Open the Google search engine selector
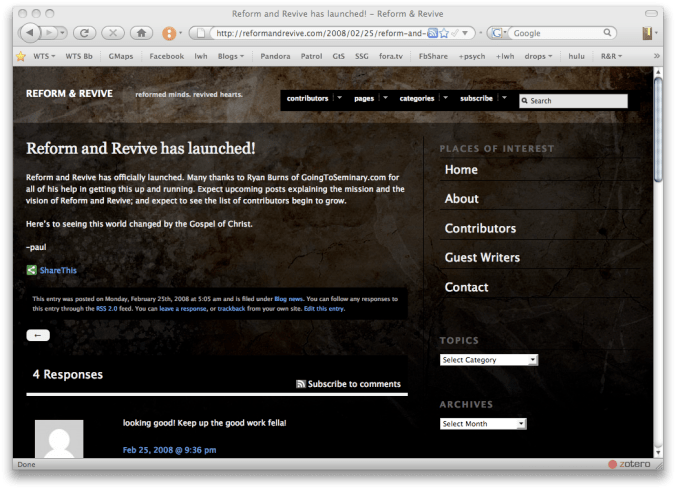 pyautogui.click(x=498, y=33)
